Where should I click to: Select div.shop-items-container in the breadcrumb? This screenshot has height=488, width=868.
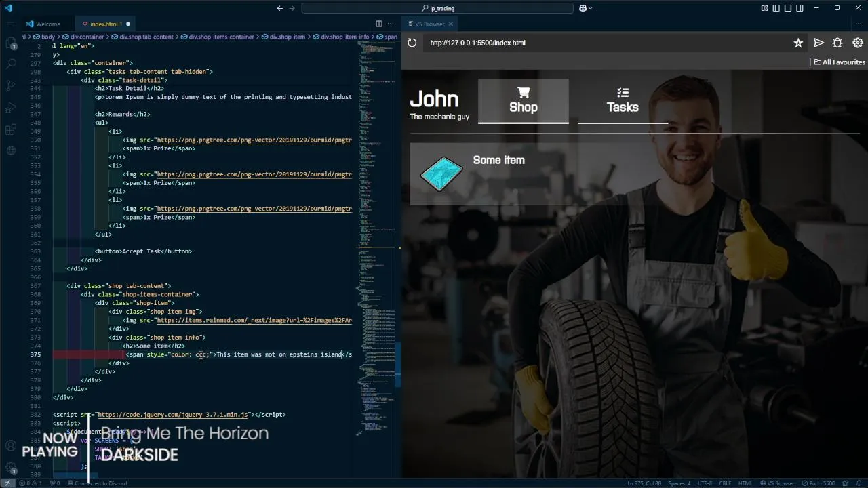218,37
